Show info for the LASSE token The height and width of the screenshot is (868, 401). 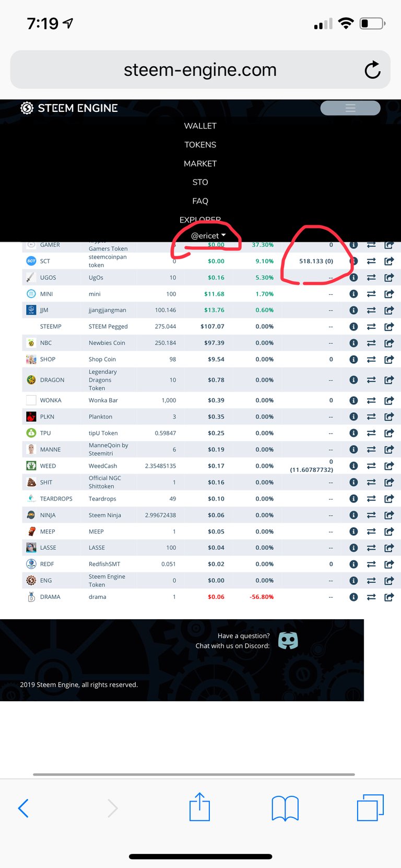point(353,548)
